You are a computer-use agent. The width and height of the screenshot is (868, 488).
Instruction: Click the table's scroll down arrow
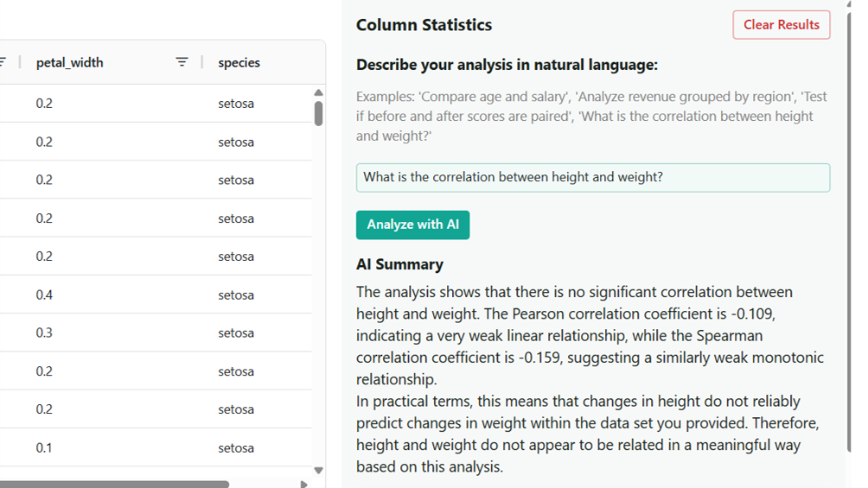[318, 470]
